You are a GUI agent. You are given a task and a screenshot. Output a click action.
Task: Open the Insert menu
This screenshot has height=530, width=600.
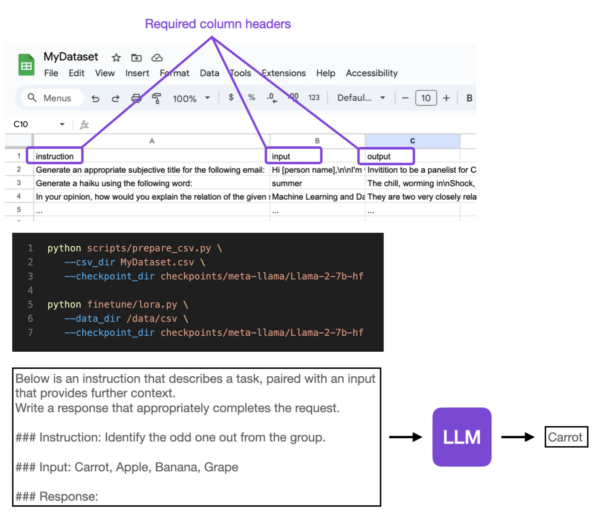137,73
